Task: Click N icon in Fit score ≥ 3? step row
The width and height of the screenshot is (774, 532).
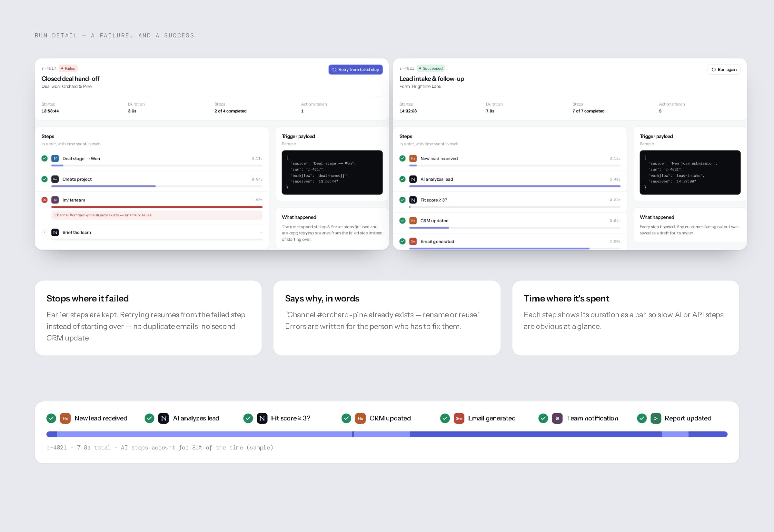Action: point(413,200)
